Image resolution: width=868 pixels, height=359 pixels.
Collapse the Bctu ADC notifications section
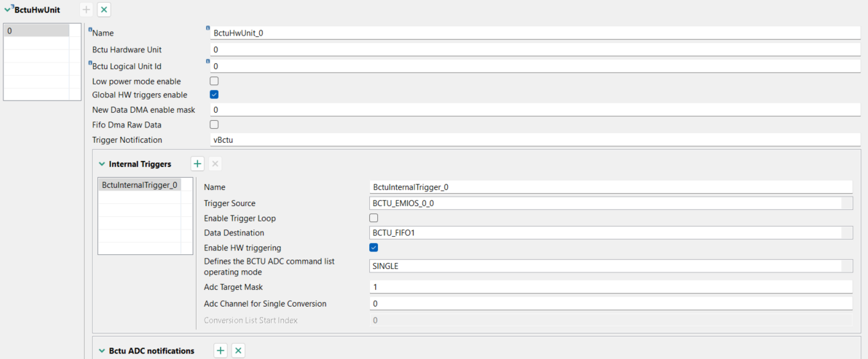pyautogui.click(x=102, y=350)
